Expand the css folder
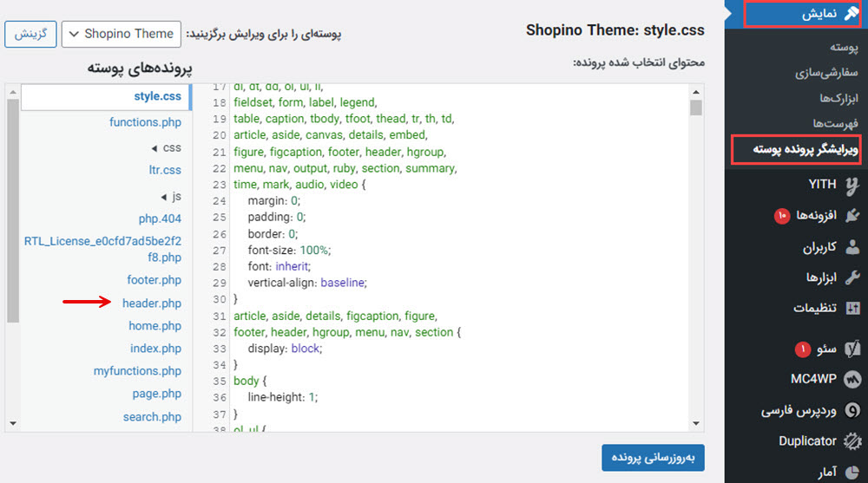 coord(165,148)
